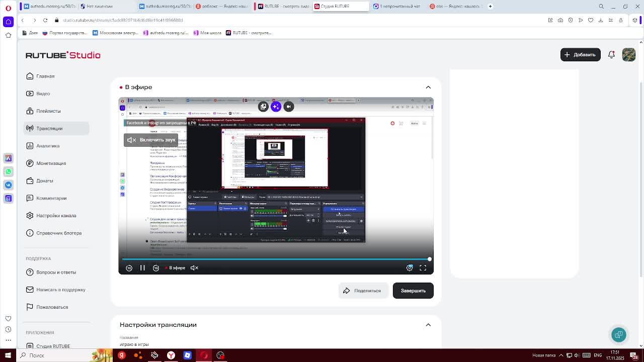644x362 pixels.
Task: Click next-track overlay icon on video
Action: click(x=288, y=107)
